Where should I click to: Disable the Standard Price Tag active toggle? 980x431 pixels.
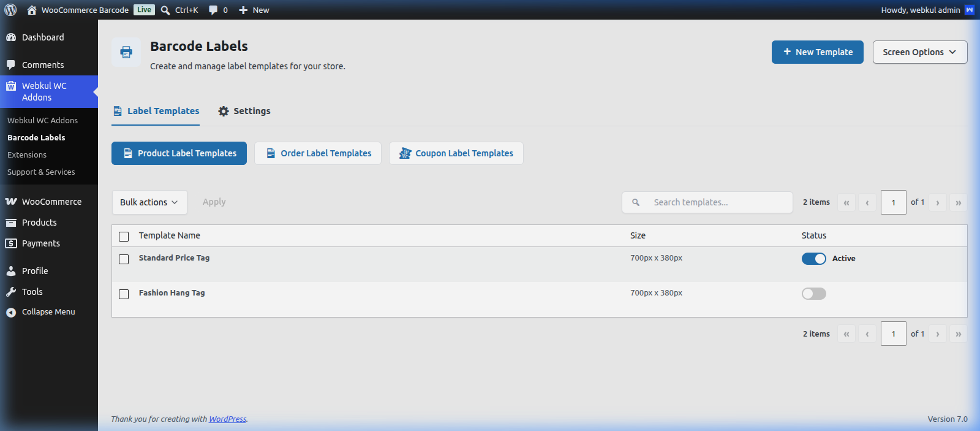click(814, 259)
